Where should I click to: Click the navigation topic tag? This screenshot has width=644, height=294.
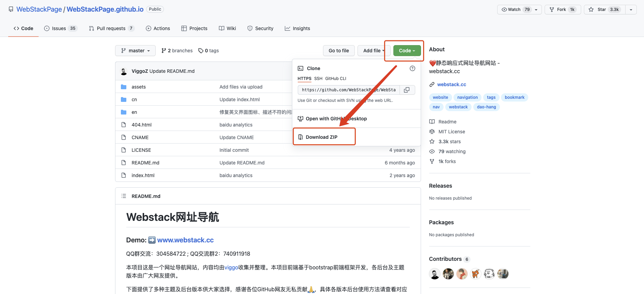pyautogui.click(x=467, y=97)
